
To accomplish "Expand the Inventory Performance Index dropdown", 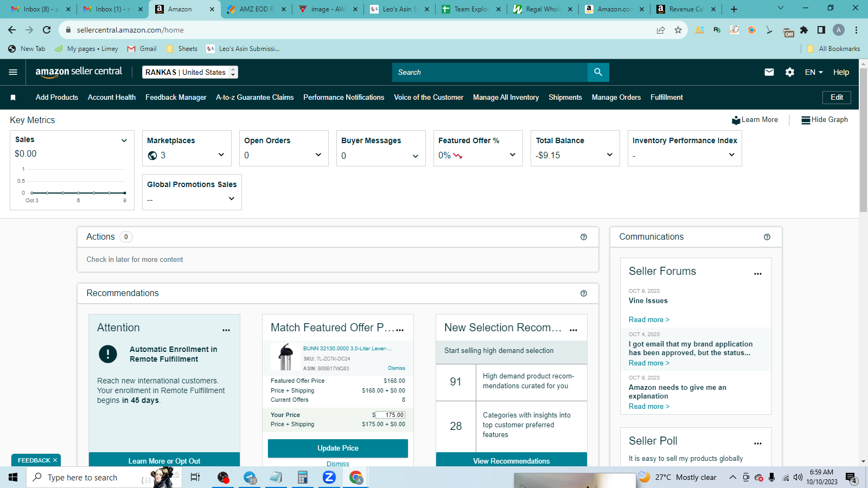I will [732, 155].
